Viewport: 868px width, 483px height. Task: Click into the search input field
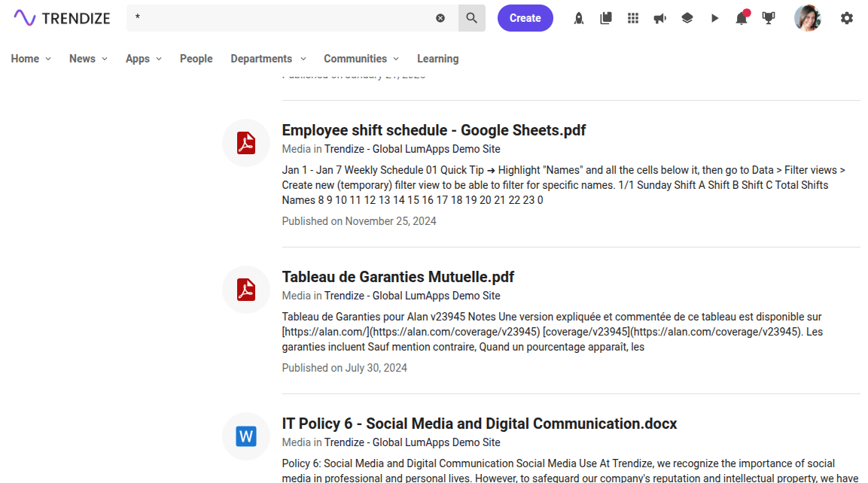[x=282, y=18]
